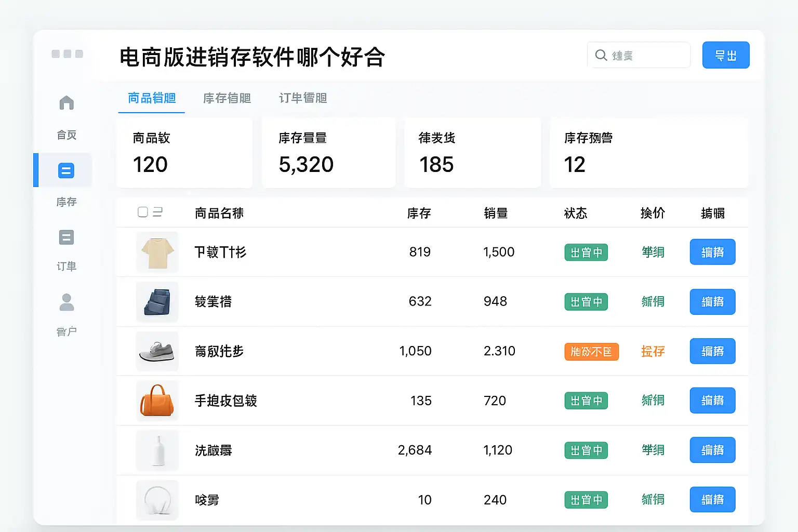Click the home icon in sidebar
The width and height of the screenshot is (798, 532).
(x=66, y=103)
